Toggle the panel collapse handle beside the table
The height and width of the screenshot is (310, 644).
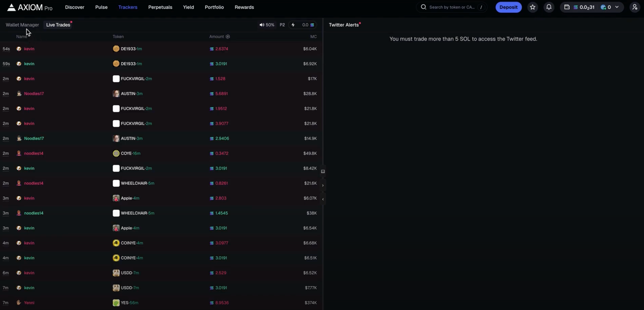click(323, 171)
